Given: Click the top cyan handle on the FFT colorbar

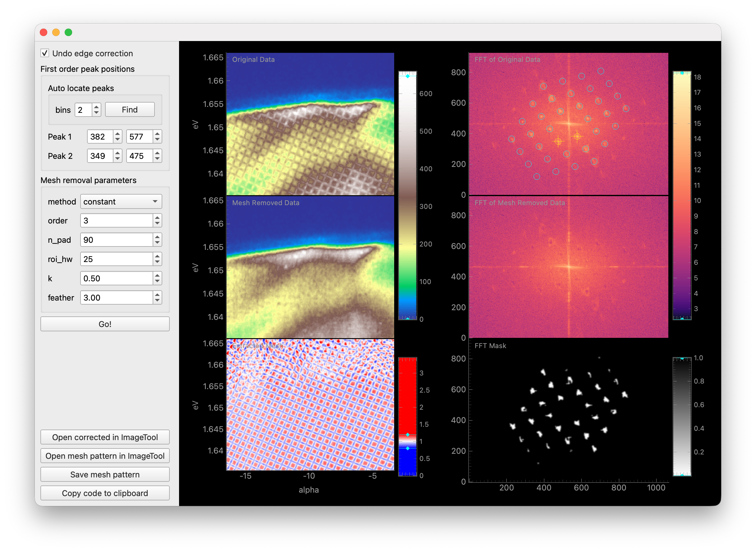Looking at the screenshot, I should pyautogui.click(x=682, y=73).
